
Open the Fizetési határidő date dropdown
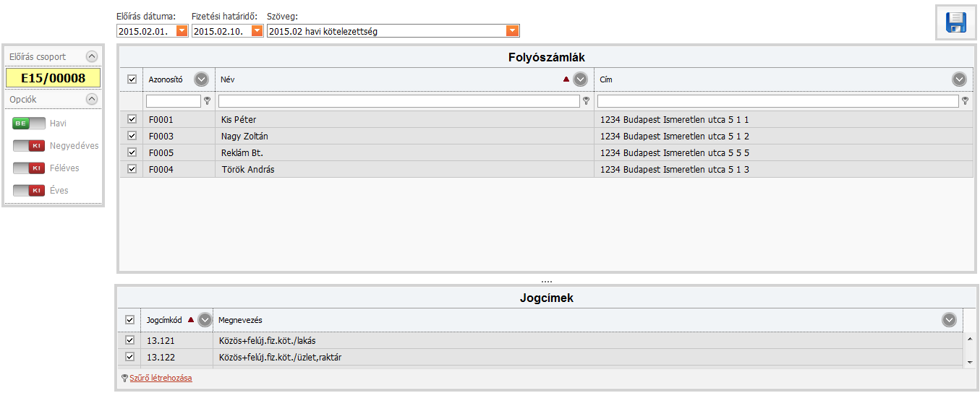click(257, 31)
